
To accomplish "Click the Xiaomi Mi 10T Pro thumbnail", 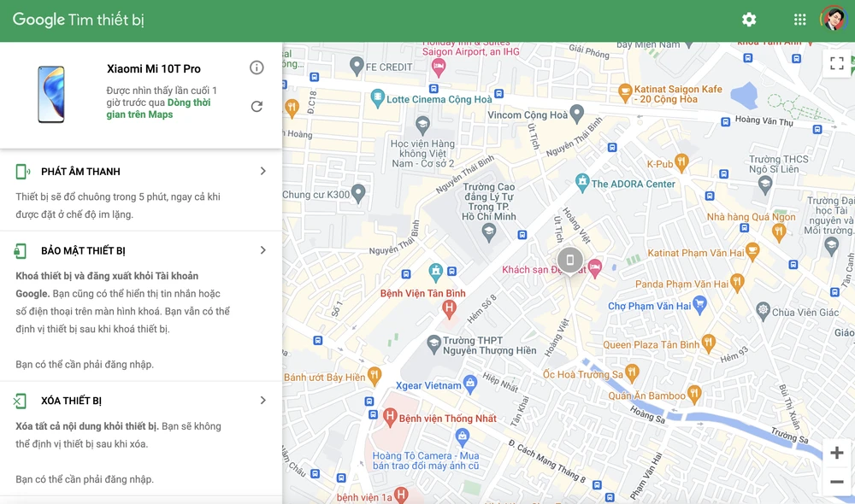I will (50, 94).
